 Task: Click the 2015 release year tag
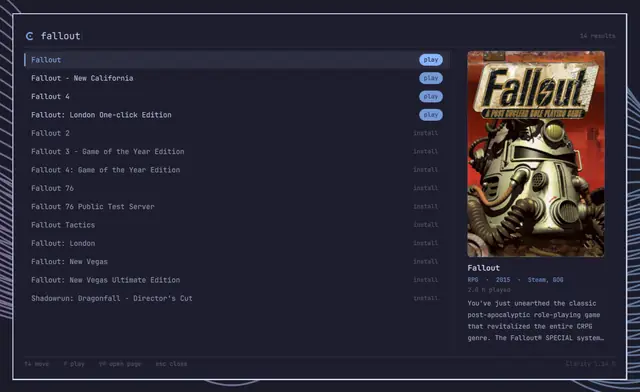[503, 280]
